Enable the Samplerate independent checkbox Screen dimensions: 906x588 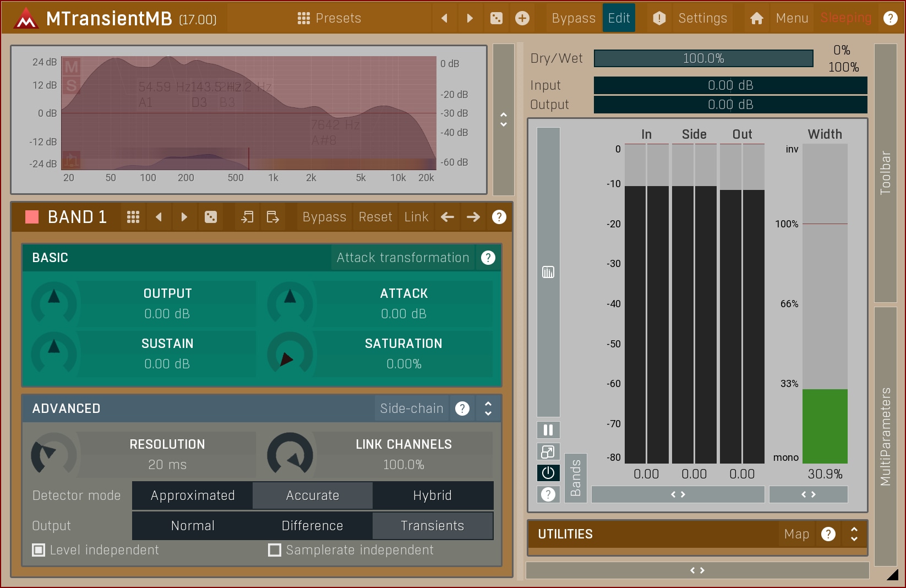pos(275,550)
